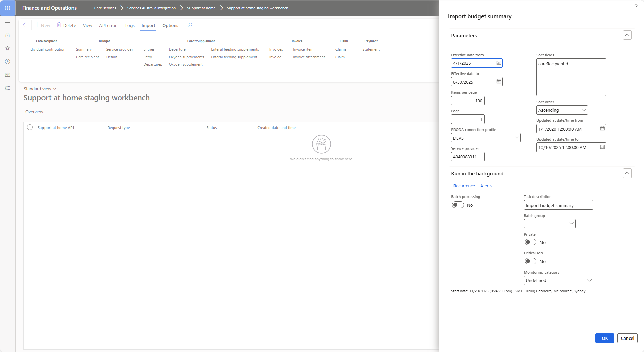
Task: Click the help question mark icon
Action: click(x=636, y=7)
